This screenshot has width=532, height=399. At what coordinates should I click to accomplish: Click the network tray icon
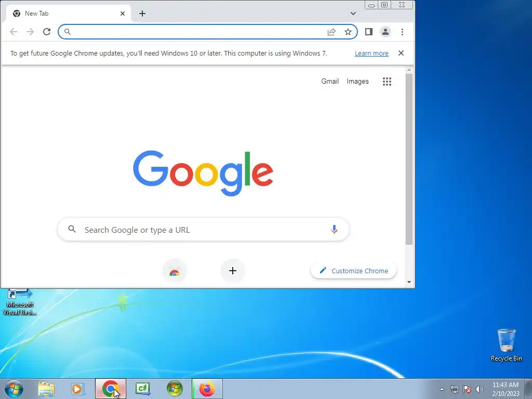(454, 389)
